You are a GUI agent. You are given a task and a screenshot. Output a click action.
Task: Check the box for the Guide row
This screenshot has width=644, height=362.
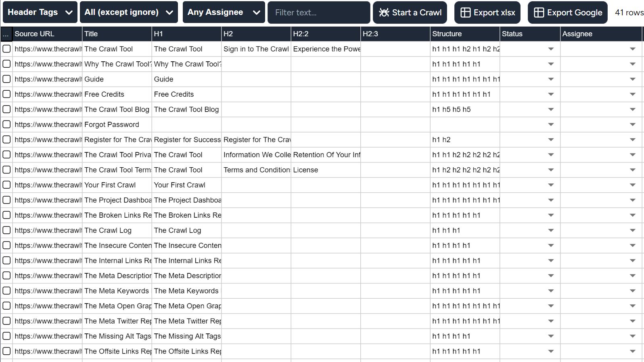[x=6, y=79]
